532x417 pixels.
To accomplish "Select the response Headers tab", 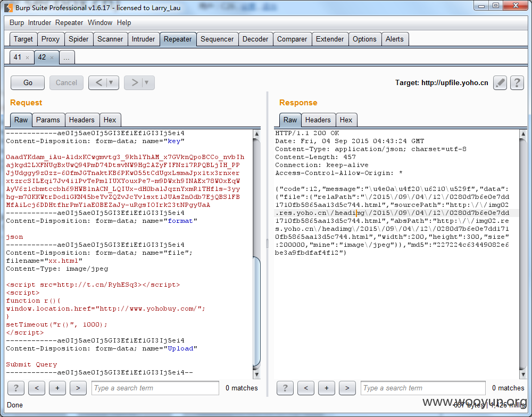I will (x=318, y=120).
